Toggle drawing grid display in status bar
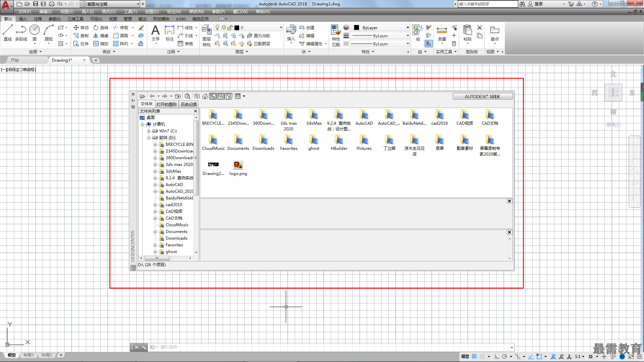644x362 pixels. [x=474, y=356]
